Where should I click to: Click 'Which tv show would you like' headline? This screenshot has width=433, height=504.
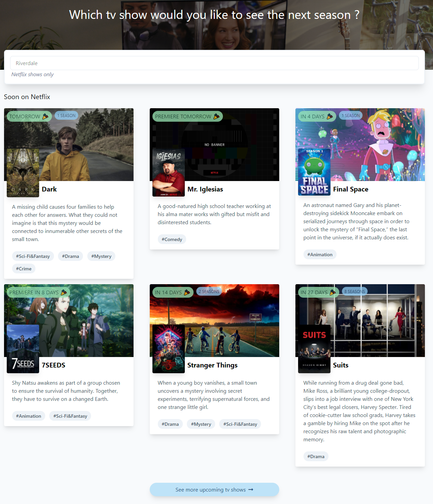[x=214, y=15]
